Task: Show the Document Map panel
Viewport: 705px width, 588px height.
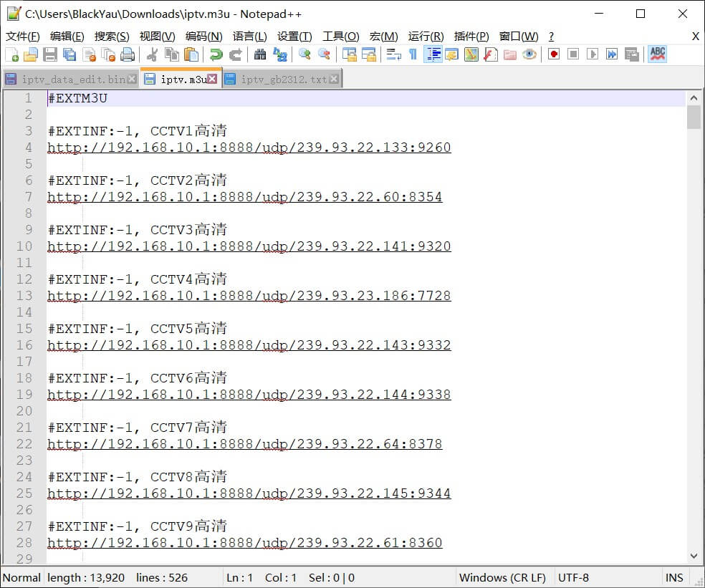Action: (471, 55)
